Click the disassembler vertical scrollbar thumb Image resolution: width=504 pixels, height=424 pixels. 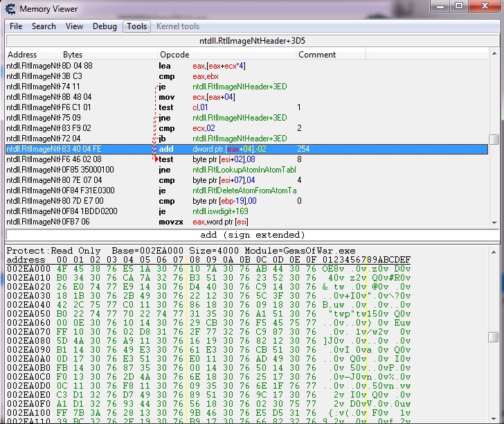[494, 139]
